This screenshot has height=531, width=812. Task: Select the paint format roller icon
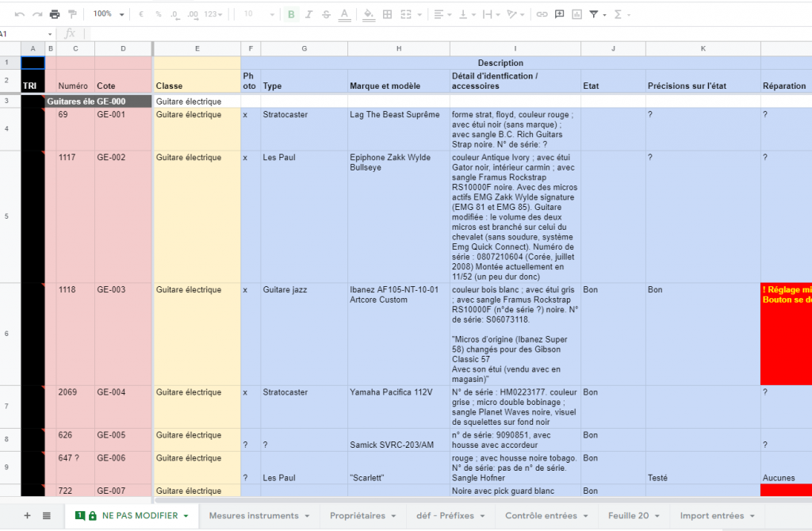click(72, 14)
